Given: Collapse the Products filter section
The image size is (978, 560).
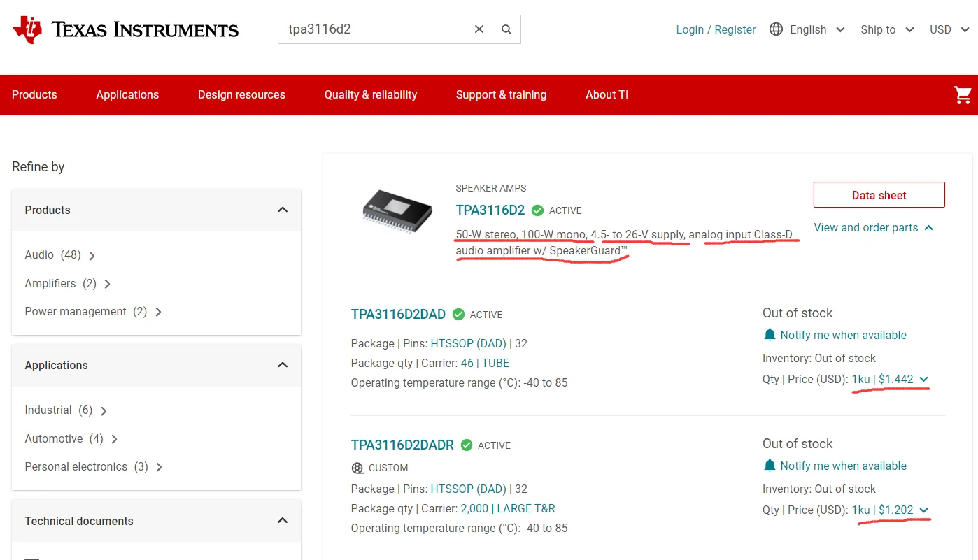Looking at the screenshot, I should (x=283, y=210).
